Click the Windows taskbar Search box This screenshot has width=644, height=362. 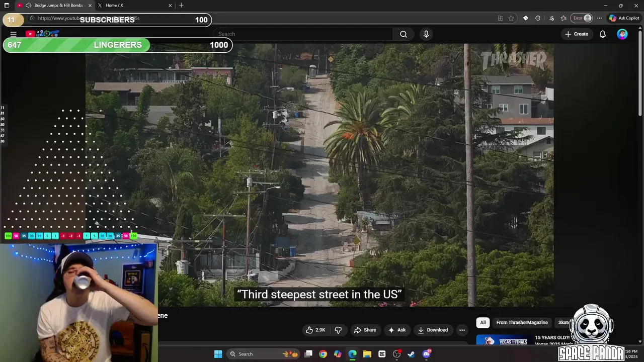(x=263, y=354)
